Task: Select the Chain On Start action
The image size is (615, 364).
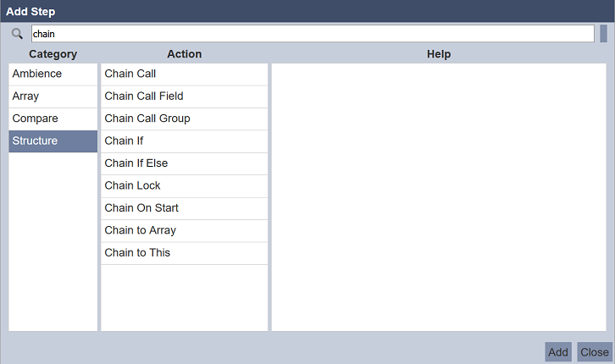Action: pos(184,208)
